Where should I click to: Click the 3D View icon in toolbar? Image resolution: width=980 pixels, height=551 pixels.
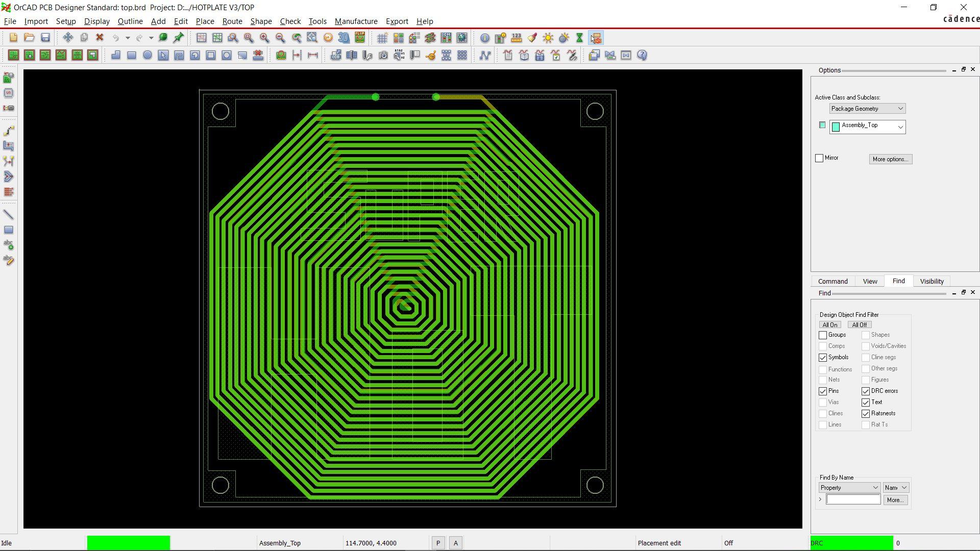pos(344,38)
